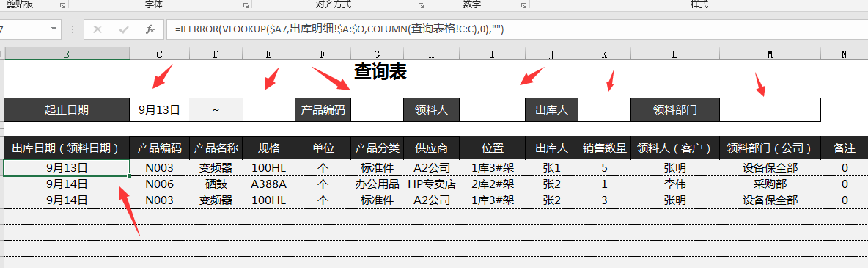Select the 张1 出库人 cell
The height and width of the screenshot is (268, 868).
tap(551, 168)
